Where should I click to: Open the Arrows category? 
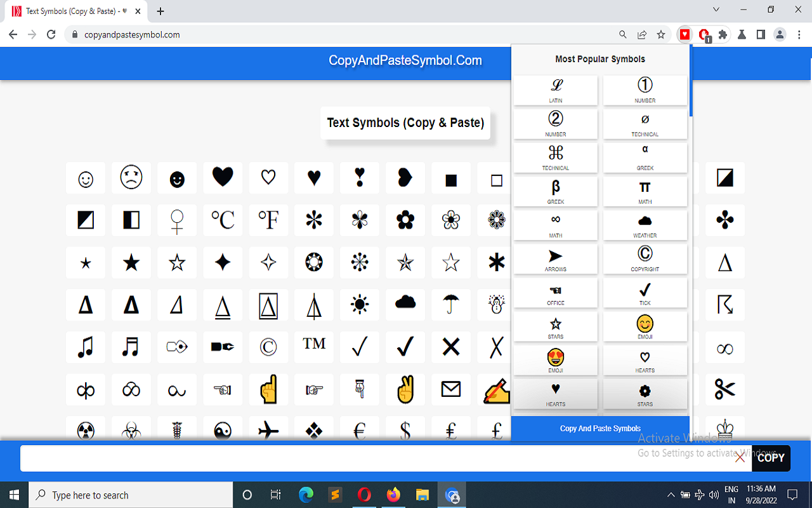click(556, 258)
